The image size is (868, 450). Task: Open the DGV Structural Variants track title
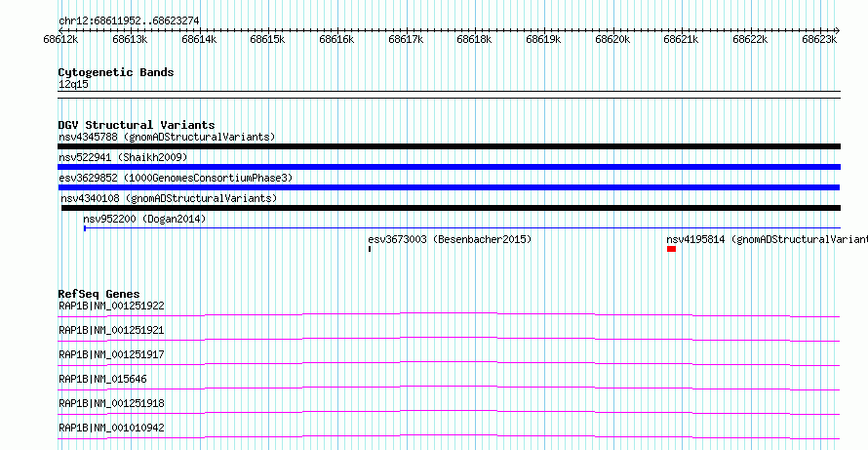[x=137, y=125]
